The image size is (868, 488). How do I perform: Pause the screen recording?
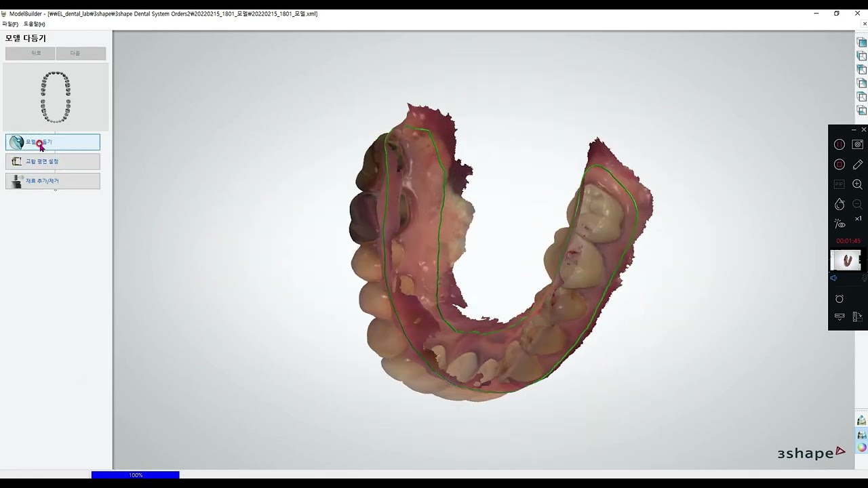(840, 144)
